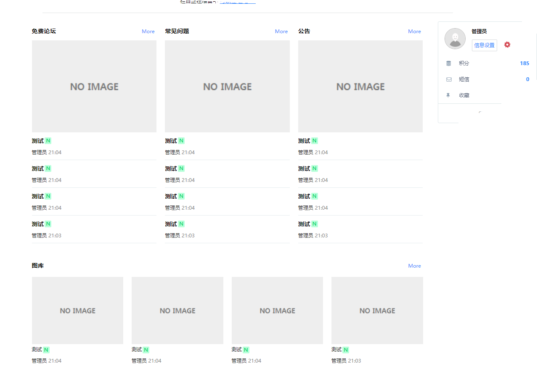Click the 管理员 profile avatar
543x392 pixels.
coord(455,39)
